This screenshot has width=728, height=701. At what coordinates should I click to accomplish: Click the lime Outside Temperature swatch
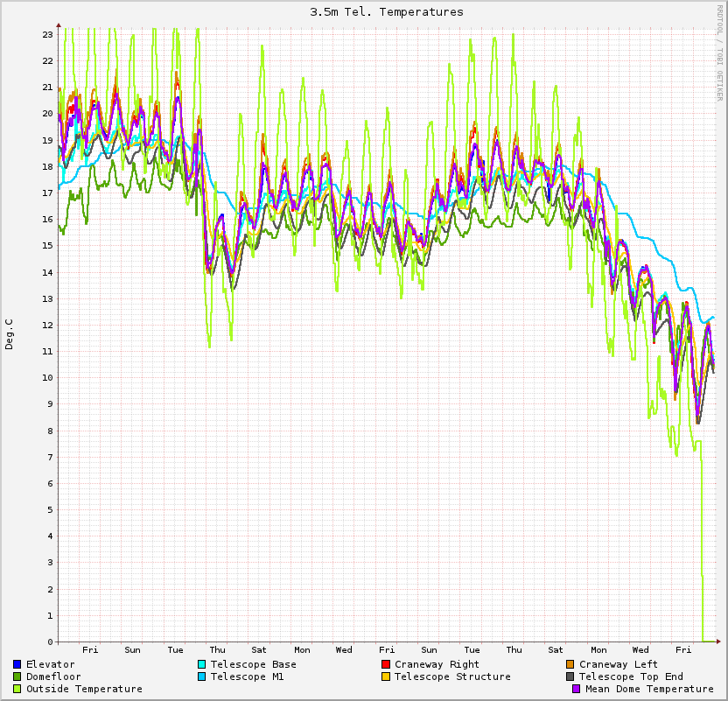(17, 689)
